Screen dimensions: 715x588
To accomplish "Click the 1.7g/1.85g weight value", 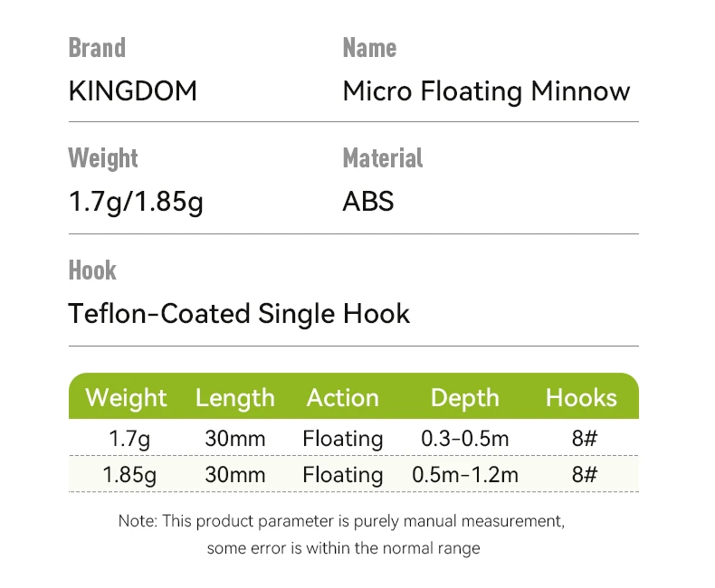I will pos(136,202).
